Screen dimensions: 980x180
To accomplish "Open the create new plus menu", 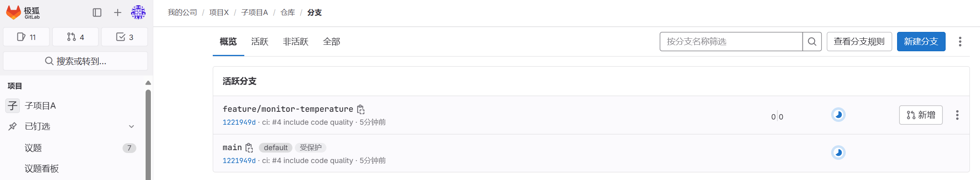I will [x=117, y=13].
